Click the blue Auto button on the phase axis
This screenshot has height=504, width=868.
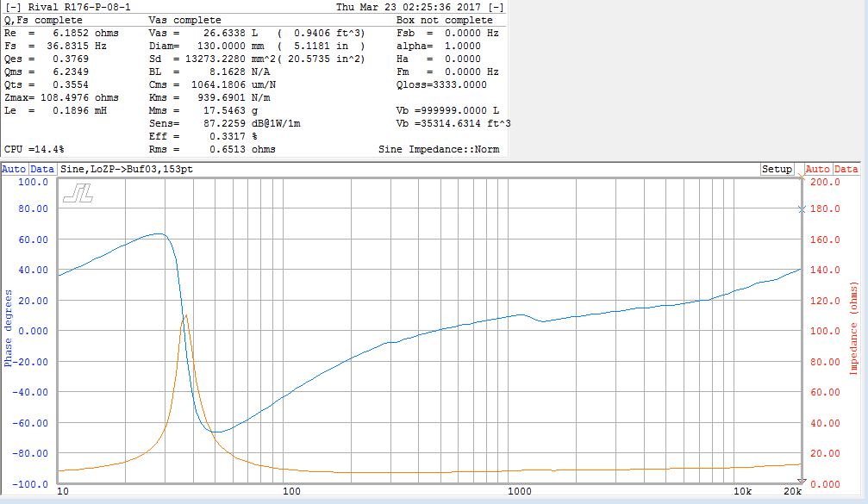click(x=14, y=169)
